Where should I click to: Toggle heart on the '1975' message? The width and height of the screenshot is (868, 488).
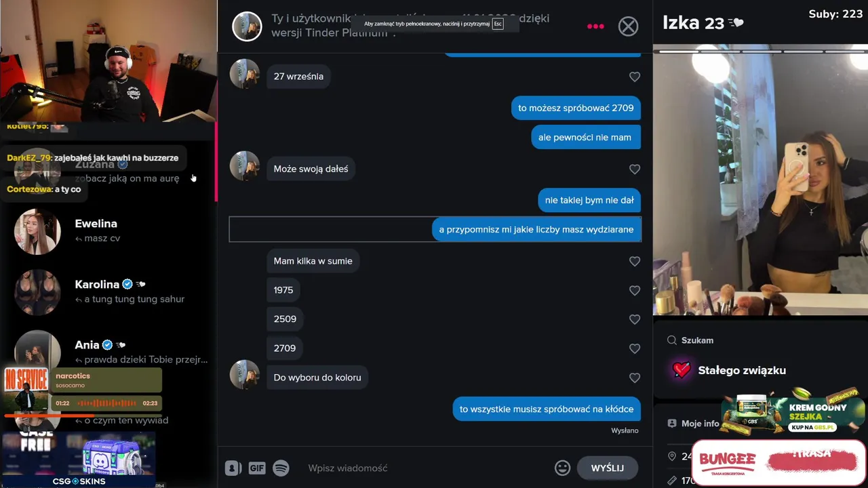[x=635, y=291]
